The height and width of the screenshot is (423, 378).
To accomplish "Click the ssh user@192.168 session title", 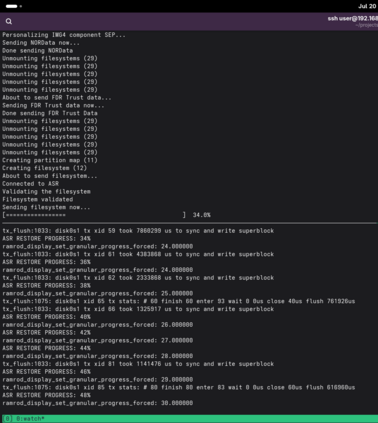I will [x=352, y=19].
